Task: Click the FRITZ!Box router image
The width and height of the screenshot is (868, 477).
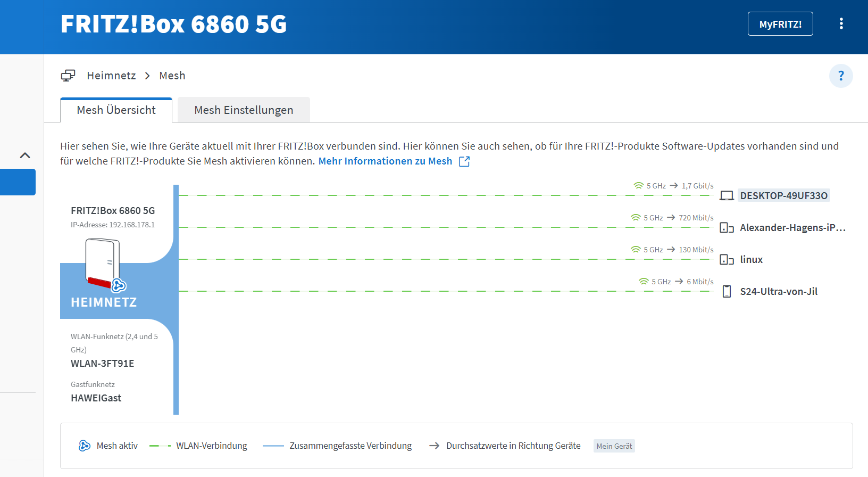Action: 103,263
